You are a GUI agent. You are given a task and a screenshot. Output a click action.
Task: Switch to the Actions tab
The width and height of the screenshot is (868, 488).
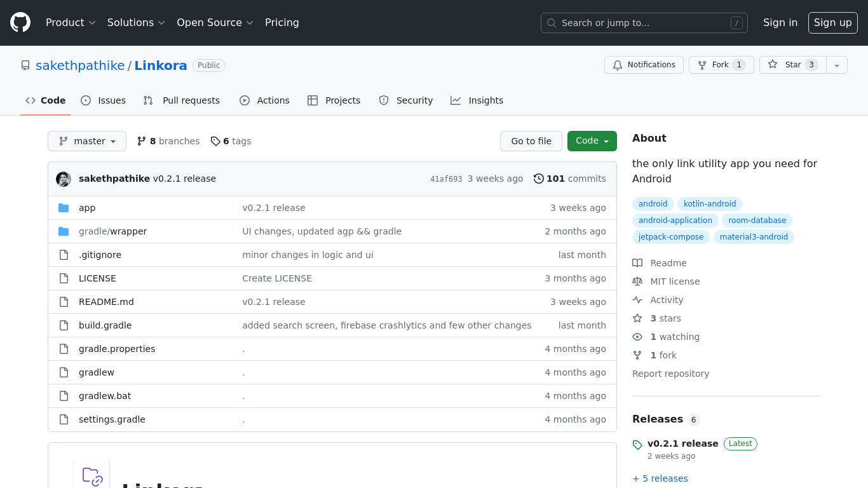[x=264, y=100]
